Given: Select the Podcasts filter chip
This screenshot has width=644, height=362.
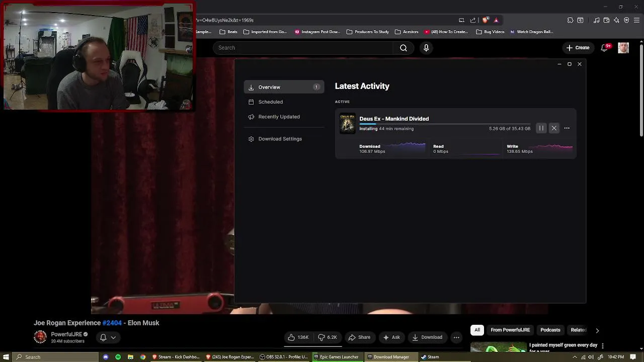Looking at the screenshot, I should 550,330.
